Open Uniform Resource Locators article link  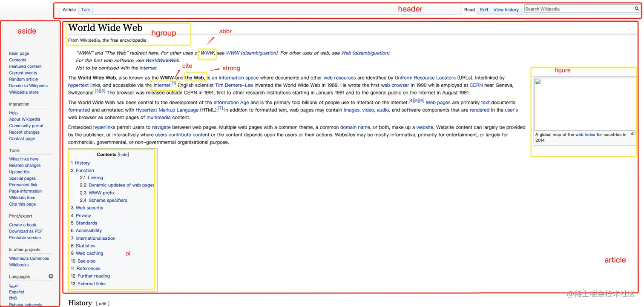[x=425, y=78]
